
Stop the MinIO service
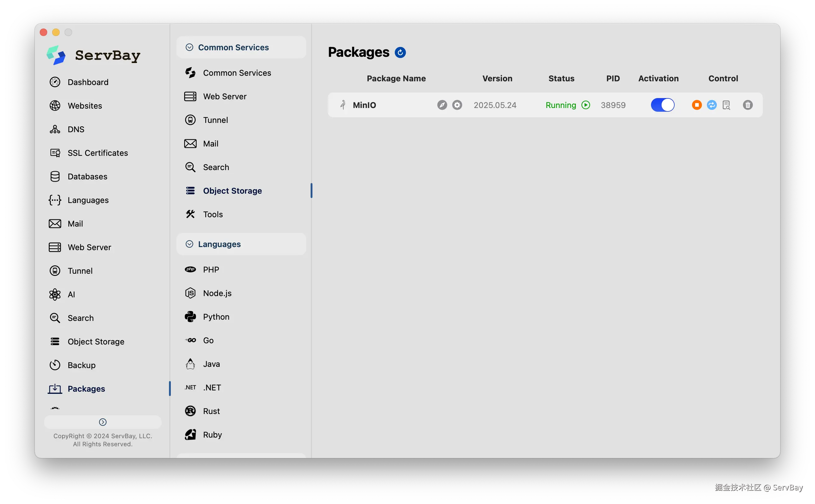(x=697, y=105)
